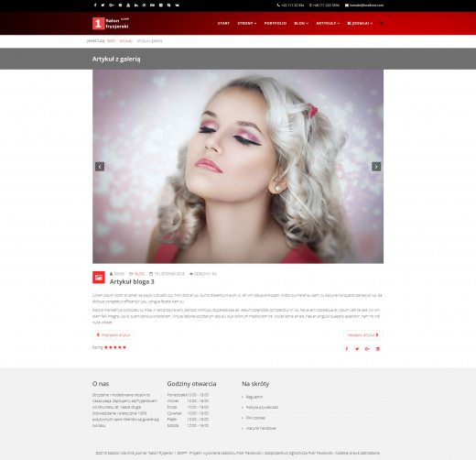
Task: Open the Polityka prywatności footer link
Action: pyautogui.click(x=262, y=407)
